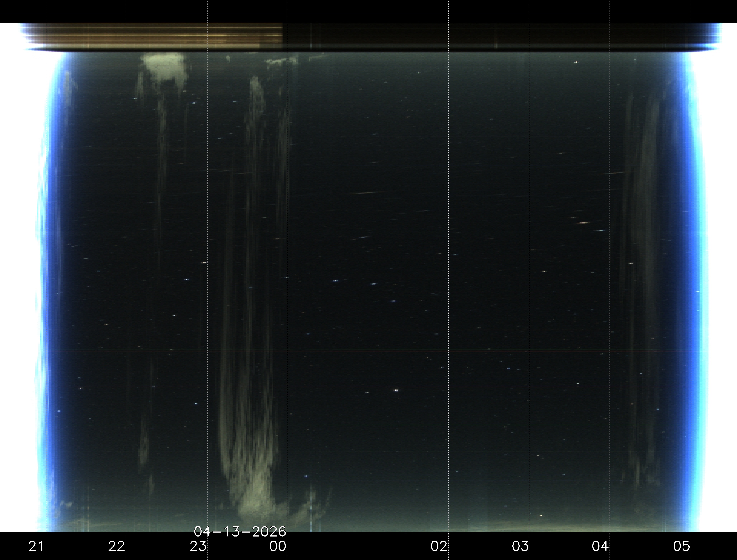Viewport: 737px width, 560px height.
Task: Click the tall narrow cloud column before midnight
Action: coord(256,133)
